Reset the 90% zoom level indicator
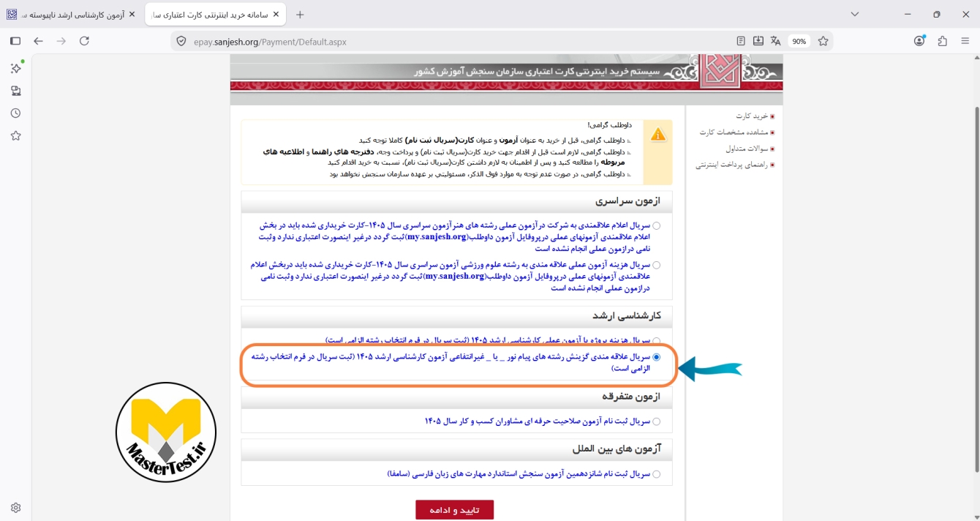Viewport: 980px width, 521px height. (799, 42)
